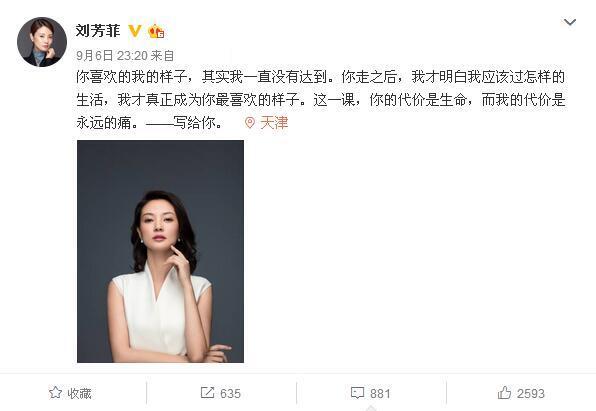The image size is (596, 411).
Task: Collapse comments via small arrow indicator
Action: point(371,408)
